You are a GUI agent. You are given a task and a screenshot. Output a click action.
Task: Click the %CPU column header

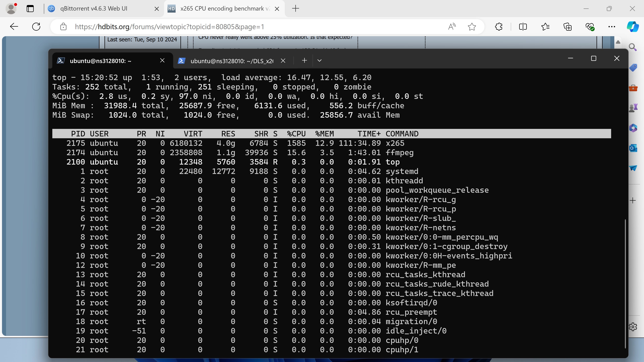[296, 134]
